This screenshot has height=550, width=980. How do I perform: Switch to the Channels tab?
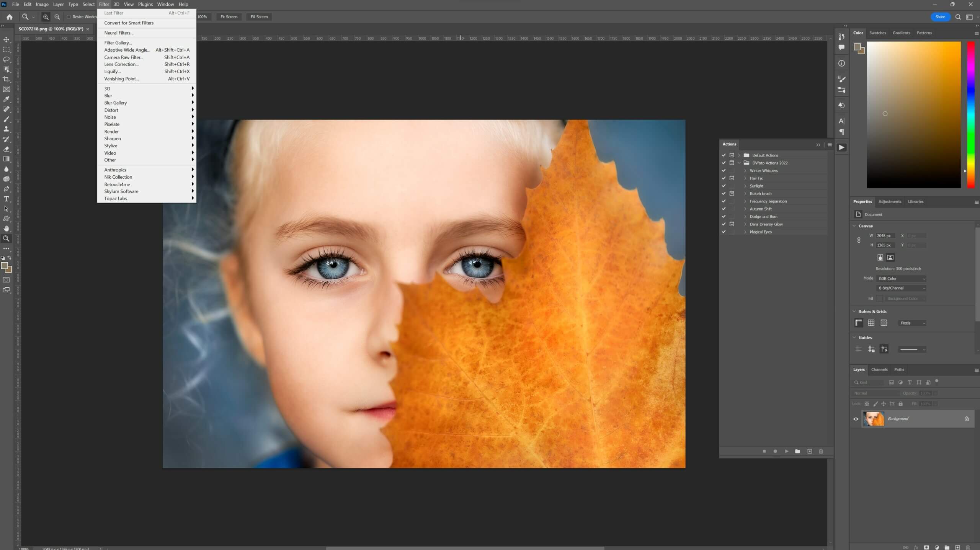[879, 370]
